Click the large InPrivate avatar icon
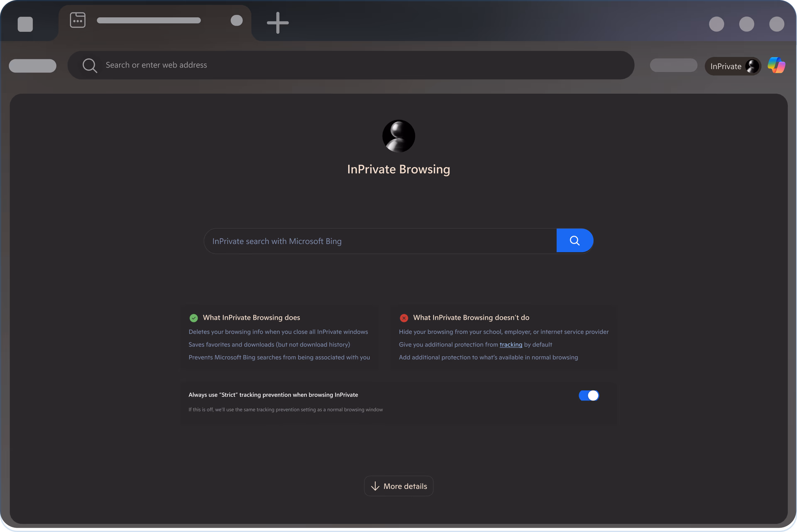797x532 pixels. click(398, 136)
